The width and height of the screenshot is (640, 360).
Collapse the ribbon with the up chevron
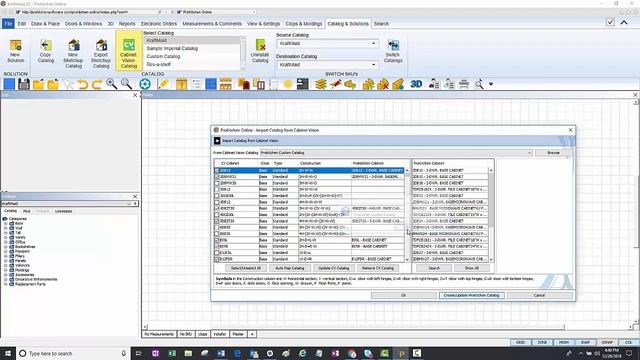(x=624, y=23)
